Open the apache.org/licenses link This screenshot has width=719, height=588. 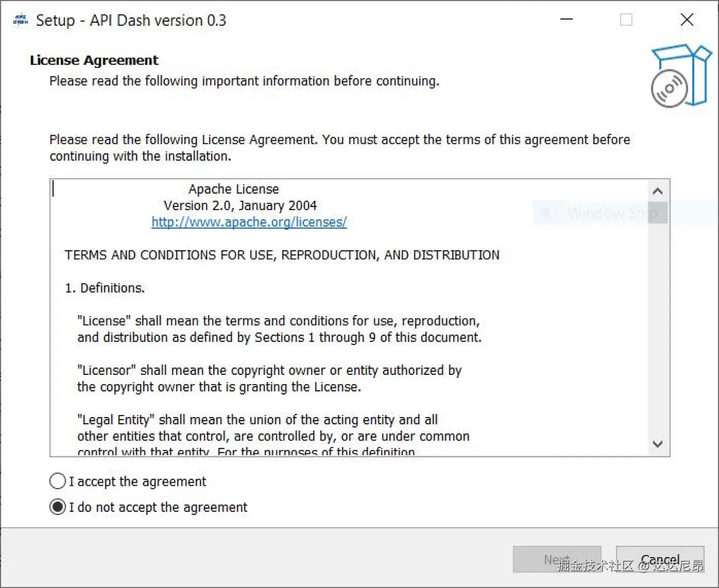coord(249,222)
